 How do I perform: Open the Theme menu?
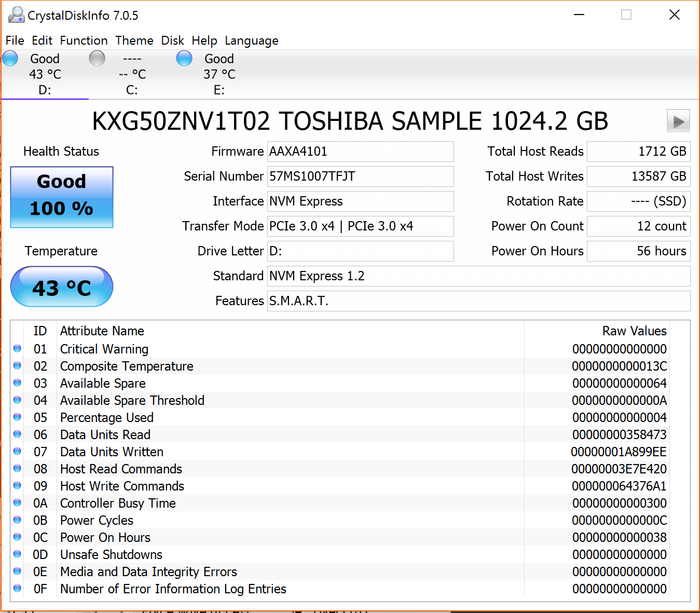(134, 40)
